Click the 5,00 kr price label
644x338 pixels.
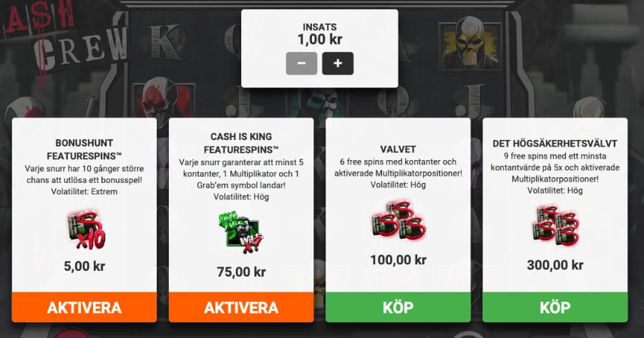click(84, 267)
